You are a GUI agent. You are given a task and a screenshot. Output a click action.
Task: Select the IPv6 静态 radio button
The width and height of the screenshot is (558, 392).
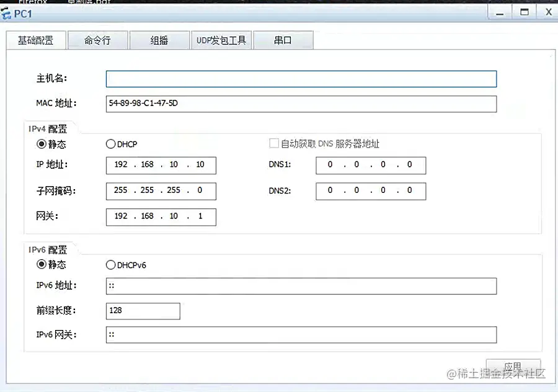42,264
